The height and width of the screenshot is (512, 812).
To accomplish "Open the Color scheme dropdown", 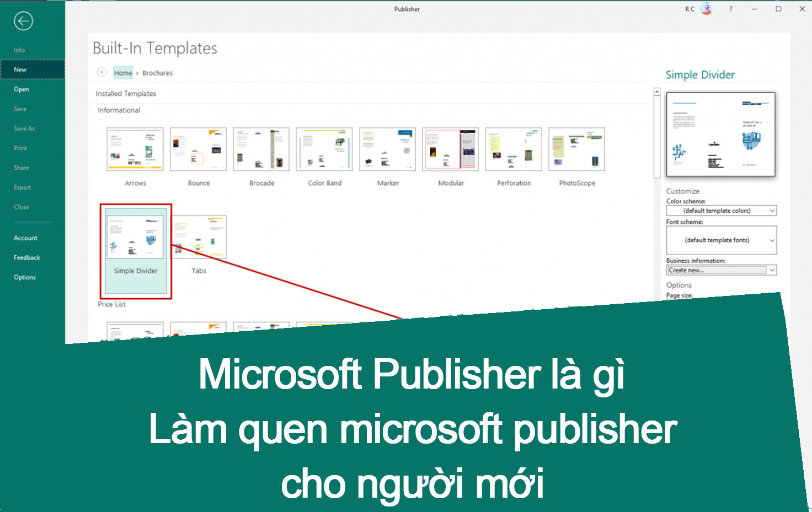I will tap(722, 211).
